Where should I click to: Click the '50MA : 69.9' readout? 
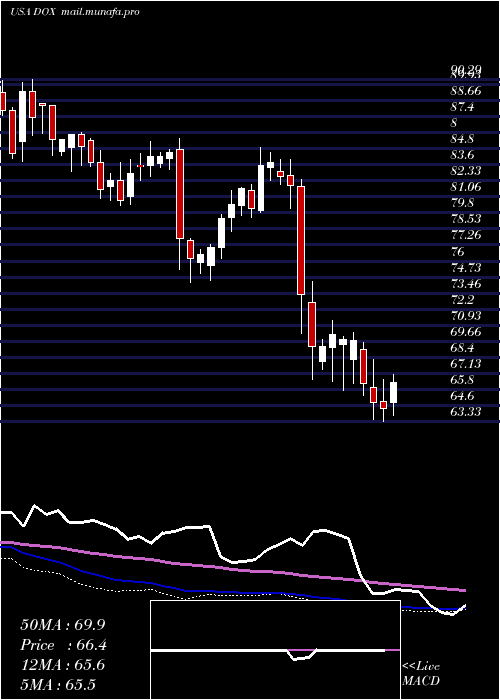(x=62, y=625)
